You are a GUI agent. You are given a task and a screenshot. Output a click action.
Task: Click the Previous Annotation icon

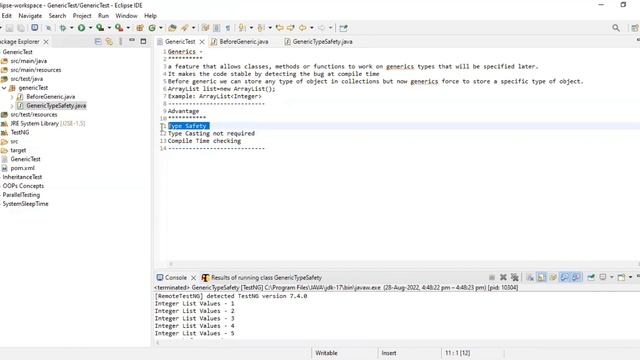261,28
